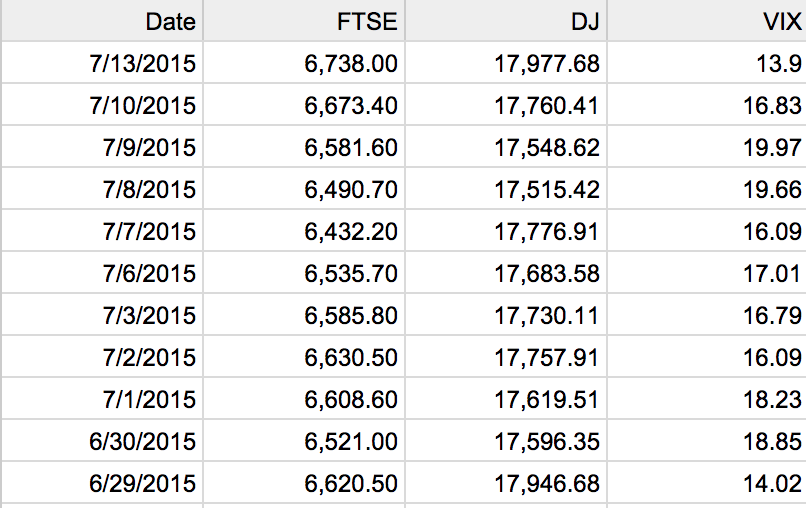
Task: Highlight the DJ cell 17,515.42
Action: pyautogui.click(x=506, y=189)
